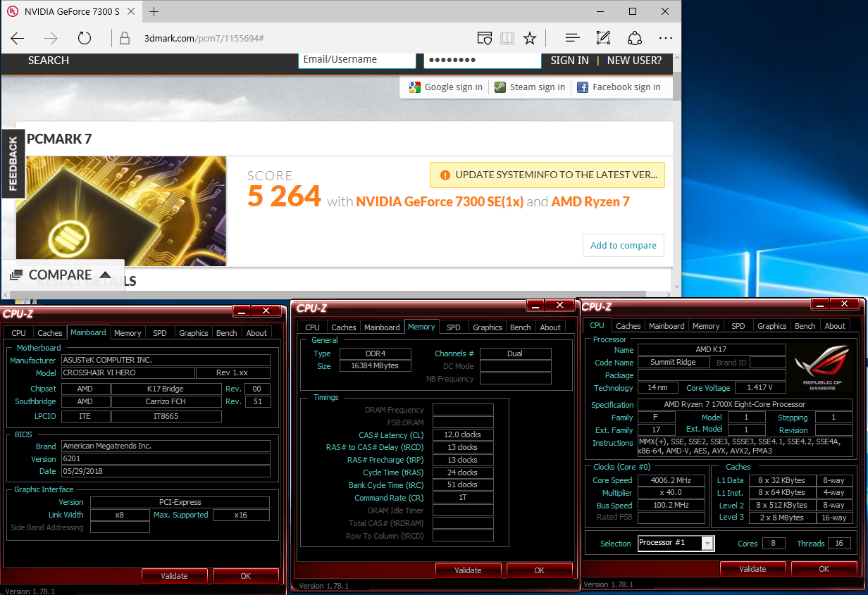Click the AMD Ryzen 7 link
The height and width of the screenshot is (595, 868).
coord(590,202)
